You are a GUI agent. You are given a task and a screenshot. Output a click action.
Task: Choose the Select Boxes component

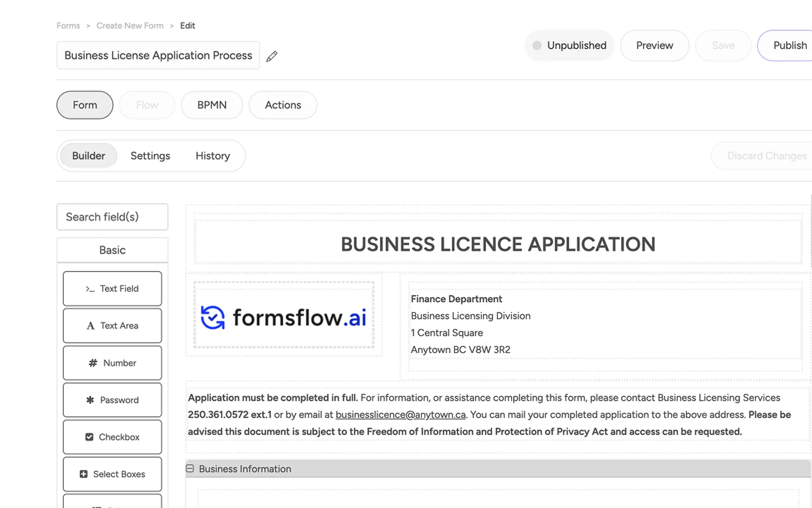pos(112,474)
